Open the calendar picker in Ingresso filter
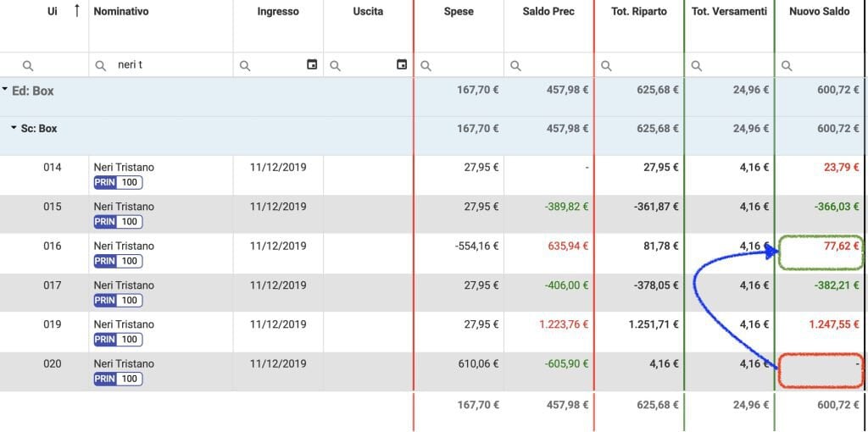 (312, 65)
